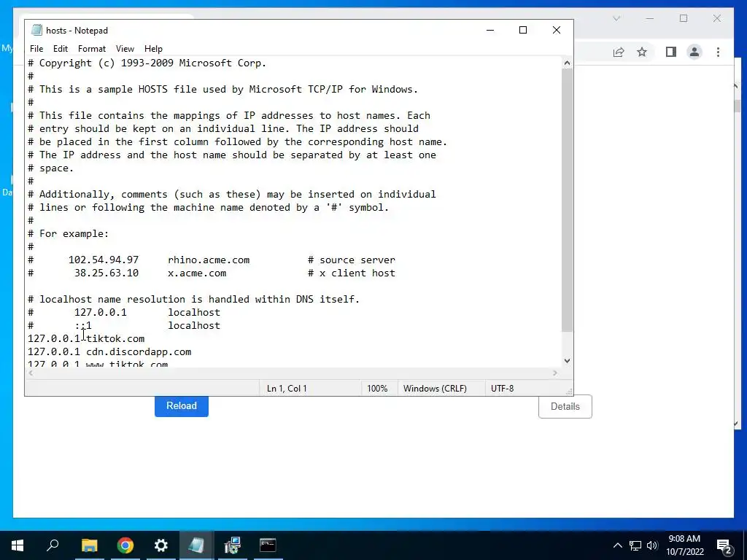Open the Edit menu in Notepad
Viewport: 747px width, 560px height.
[60, 49]
